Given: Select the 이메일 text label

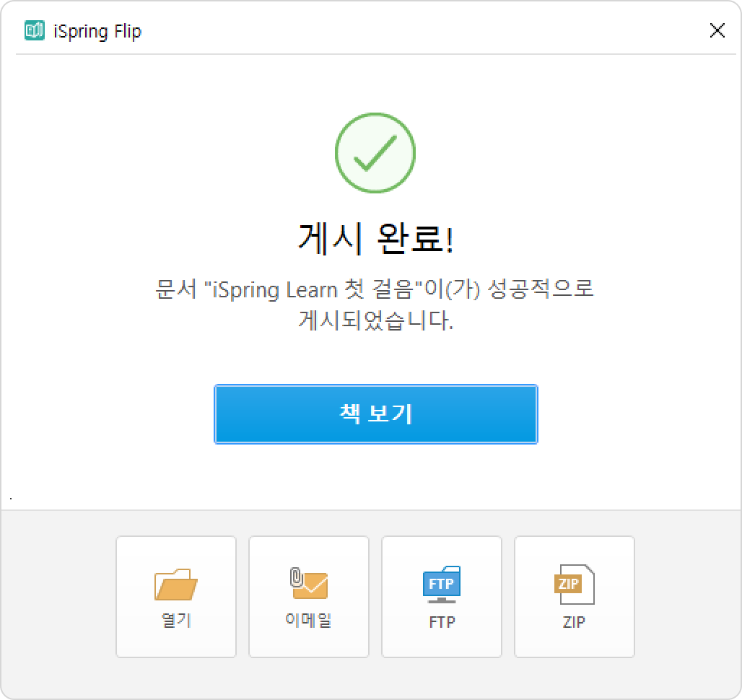Looking at the screenshot, I should pos(308,620).
